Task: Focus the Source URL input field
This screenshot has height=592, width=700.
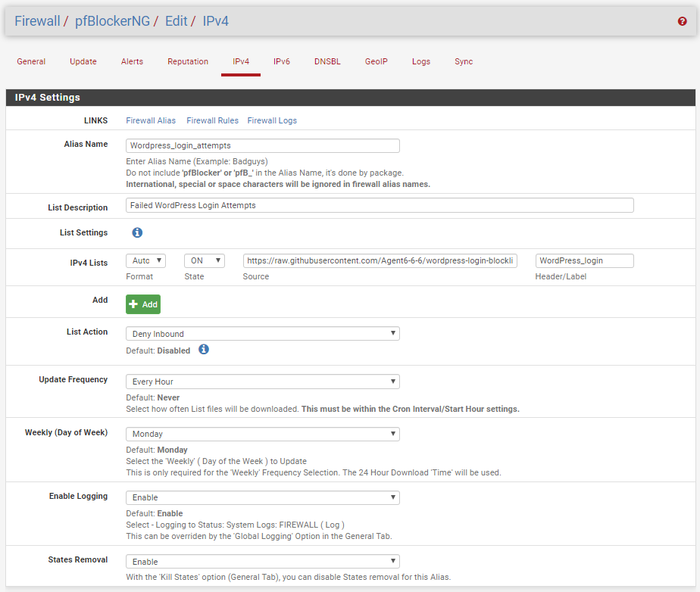Action: click(382, 260)
